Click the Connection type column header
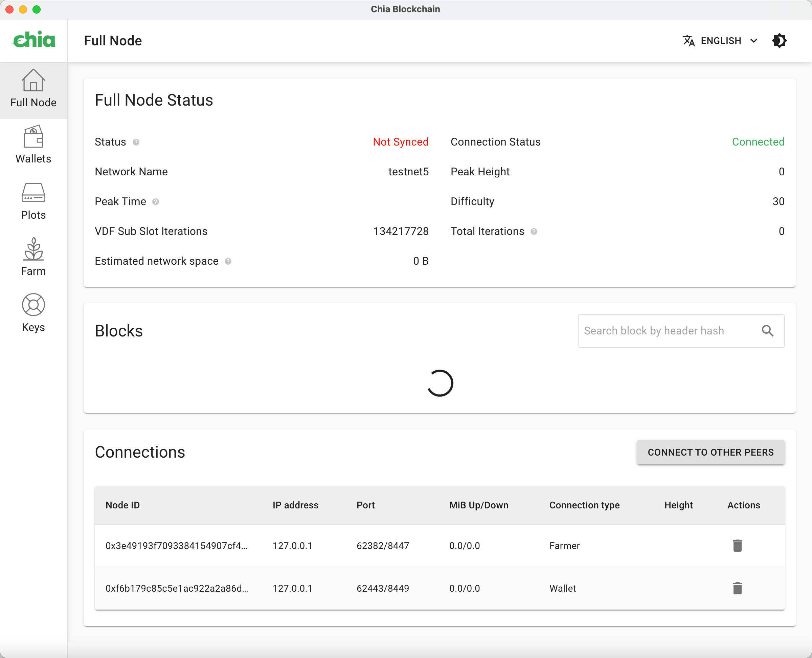 tap(584, 505)
